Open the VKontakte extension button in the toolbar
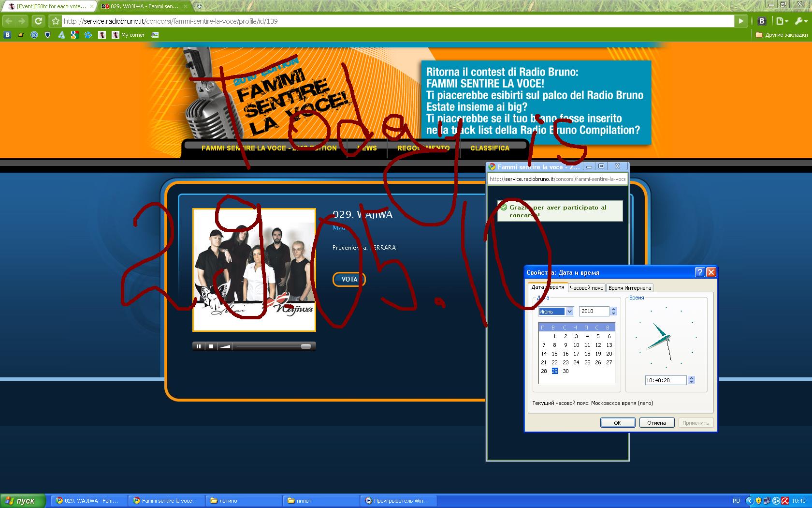Screen dimensions: 812x508 [762, 21]
